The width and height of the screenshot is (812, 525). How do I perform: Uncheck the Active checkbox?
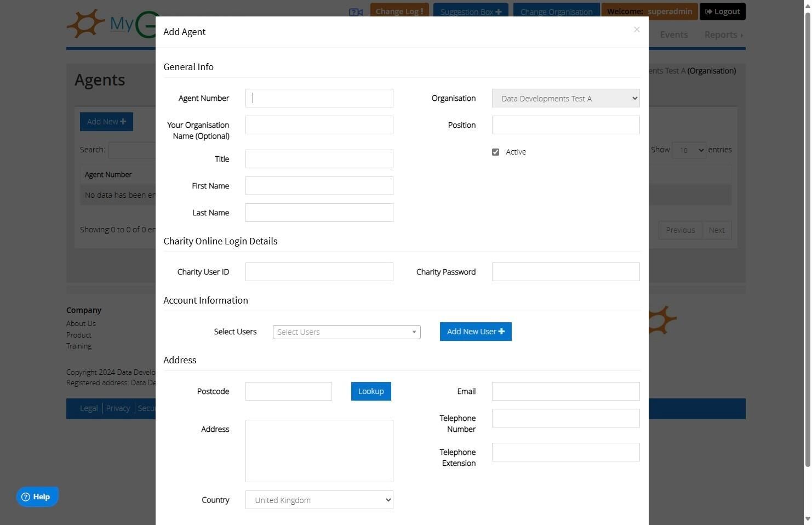(495, 152)
